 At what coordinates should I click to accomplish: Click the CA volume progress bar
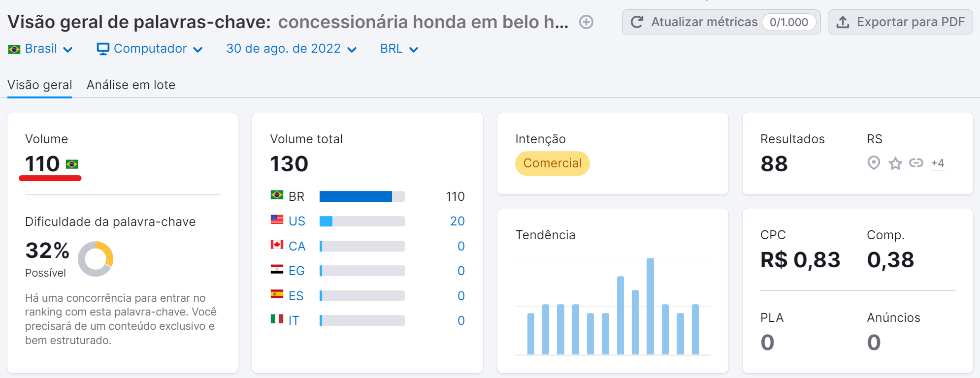tap(362, 246)
